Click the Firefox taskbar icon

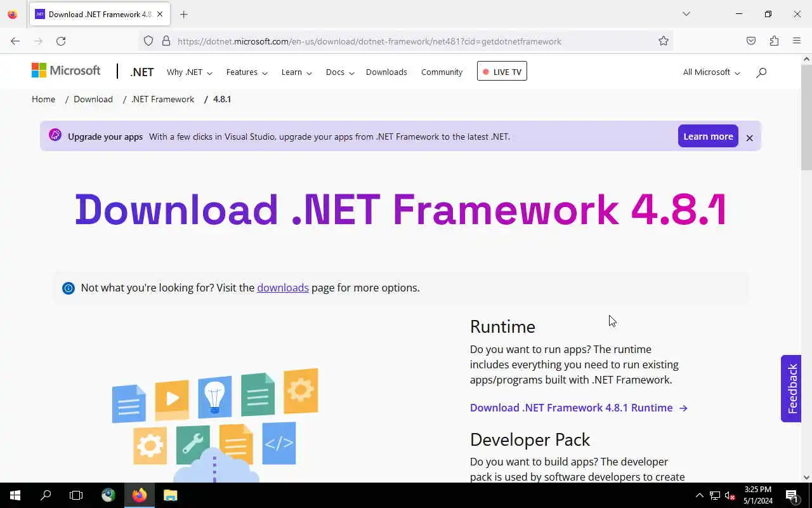(x=140, y=495)
